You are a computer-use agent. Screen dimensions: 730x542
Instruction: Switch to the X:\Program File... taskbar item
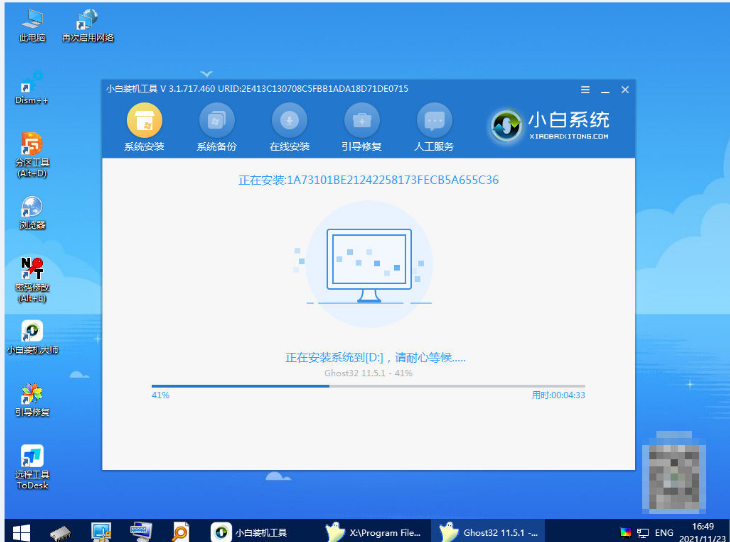pyautogui.click(x=374, y=532)
